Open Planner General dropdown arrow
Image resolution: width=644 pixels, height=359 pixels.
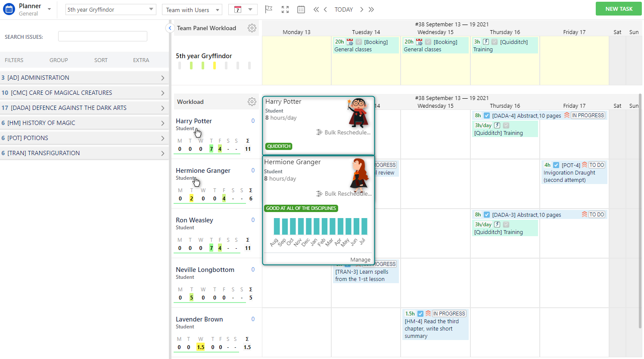pos(49,9)
